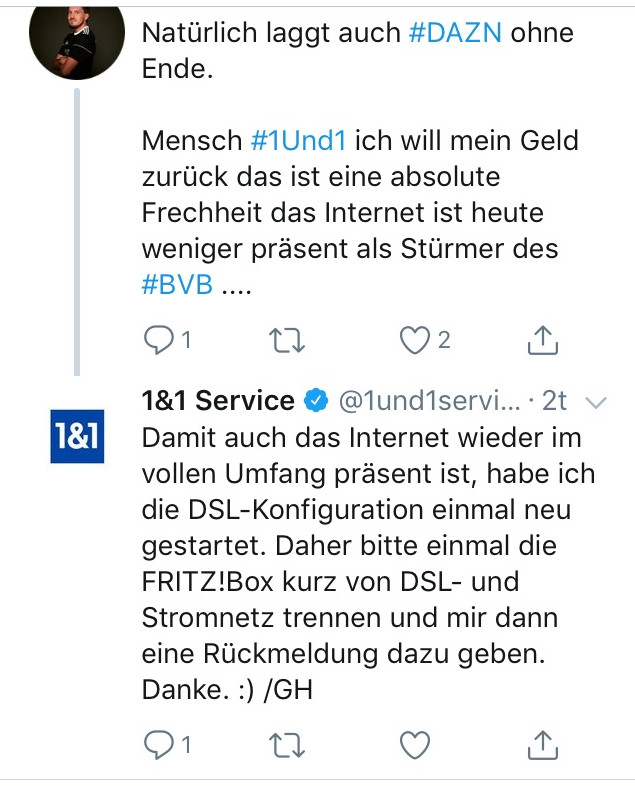Tap the blue verified badge
Screen dimensions: 635x786
(316, 402)
